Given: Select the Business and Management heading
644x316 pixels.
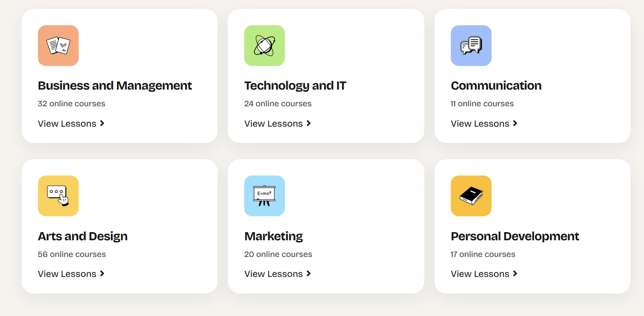Looking at the screenshot, I should tap(115, 86).
